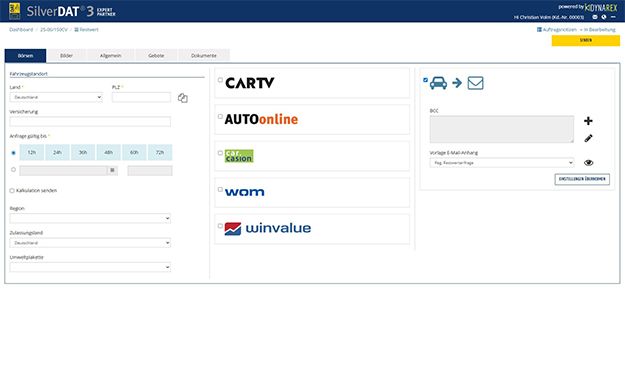Click the CARTV logo
Screen dimensions: 625x378
(250, 83)
